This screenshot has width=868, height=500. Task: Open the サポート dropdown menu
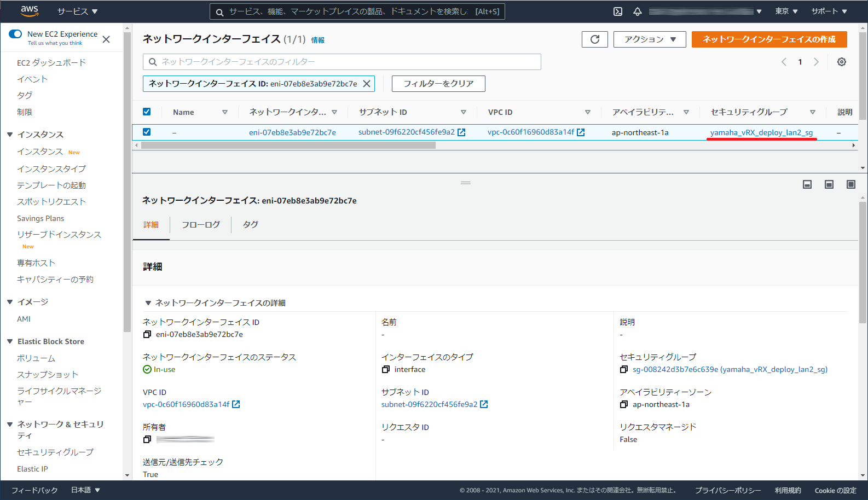(829, 11)
